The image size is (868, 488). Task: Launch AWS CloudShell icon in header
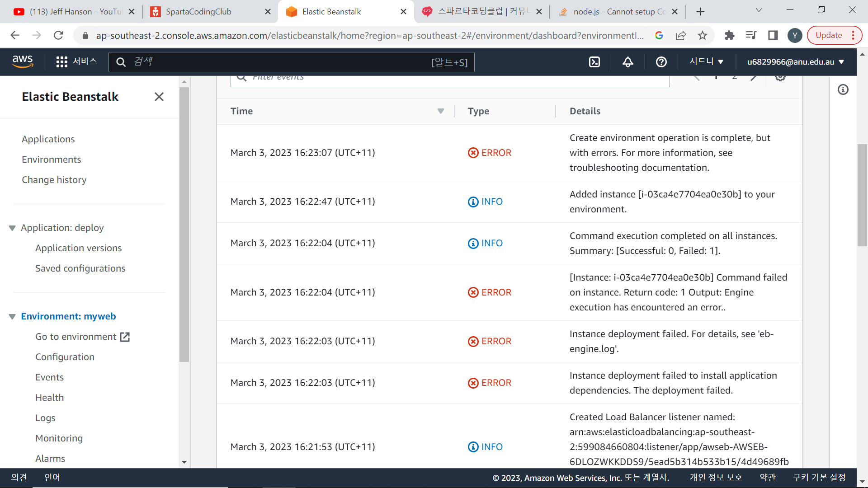pos(594,62)
